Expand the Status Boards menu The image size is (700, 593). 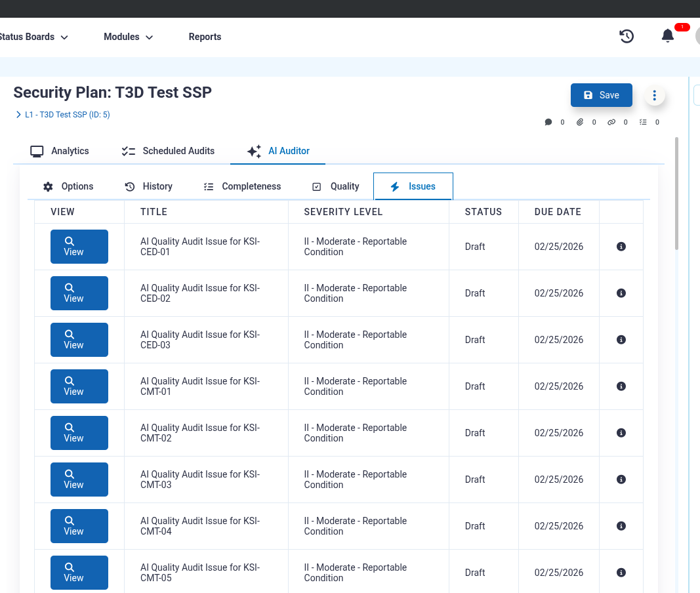point(33,37)
